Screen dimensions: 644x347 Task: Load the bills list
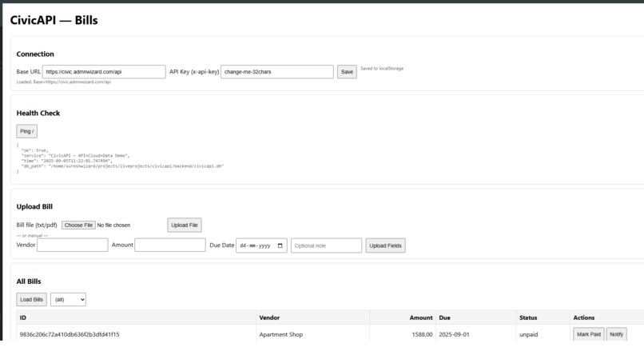pyautogui.click(x=32, y=299)
